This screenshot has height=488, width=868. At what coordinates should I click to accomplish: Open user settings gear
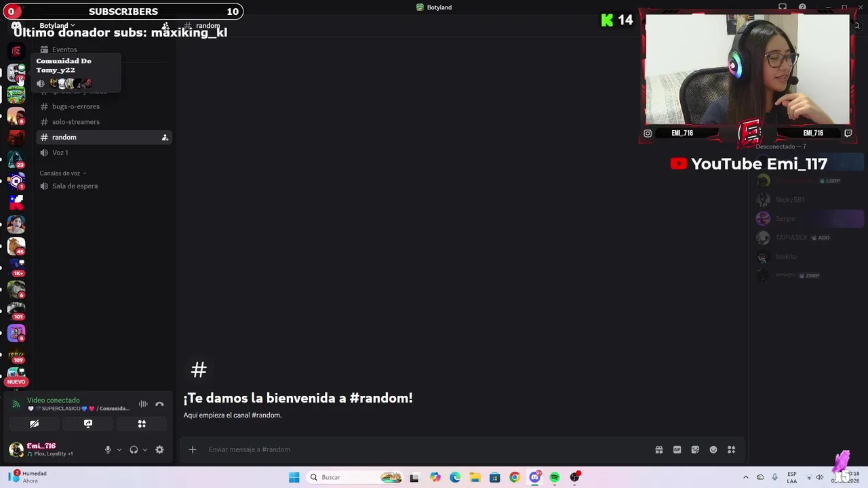pyautogui.click(x=159, y=449)
